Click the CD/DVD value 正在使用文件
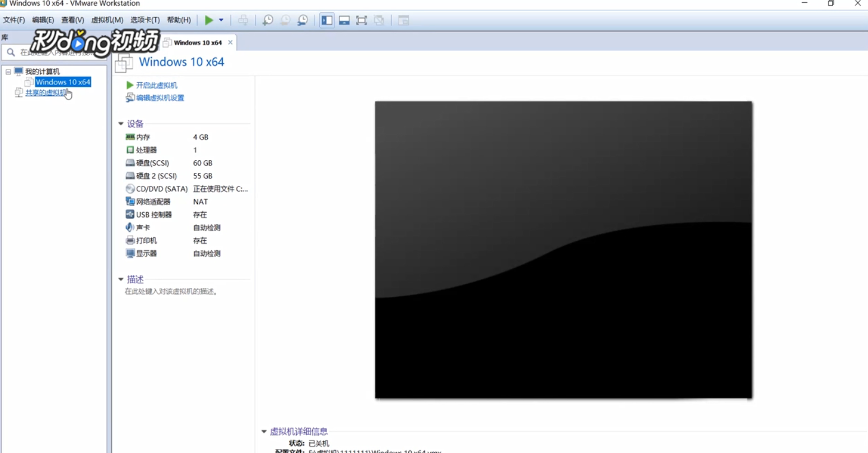This screenshot has height=453, width=868. (x=220, y=189)
